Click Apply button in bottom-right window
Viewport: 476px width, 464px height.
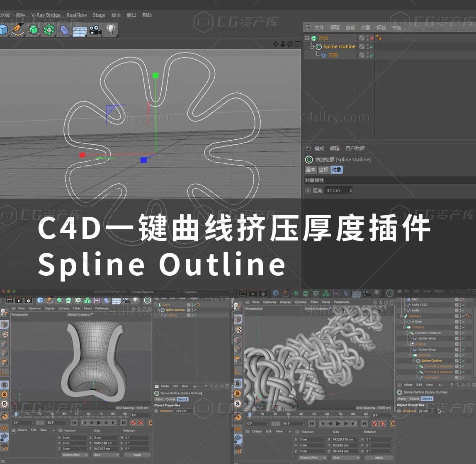379,457
